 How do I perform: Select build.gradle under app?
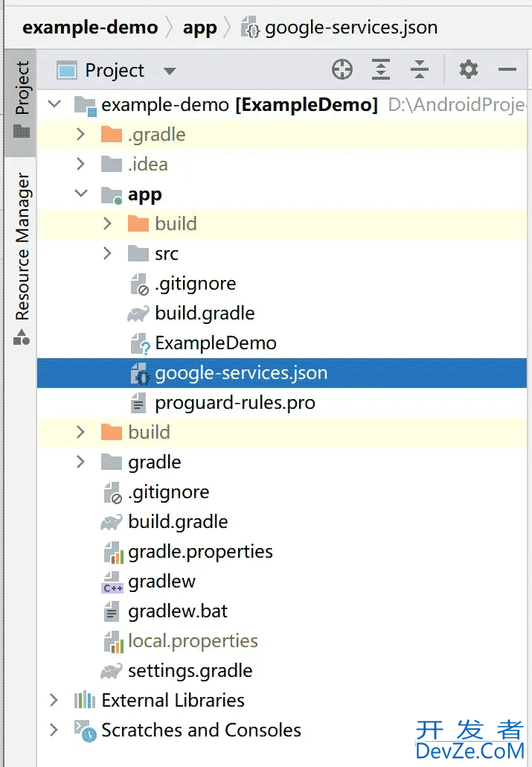point(205,313)
